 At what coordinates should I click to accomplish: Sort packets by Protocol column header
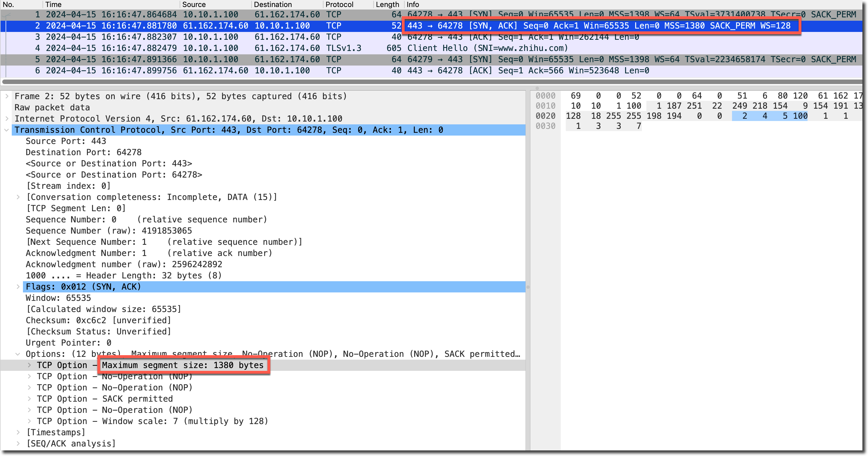339,4
